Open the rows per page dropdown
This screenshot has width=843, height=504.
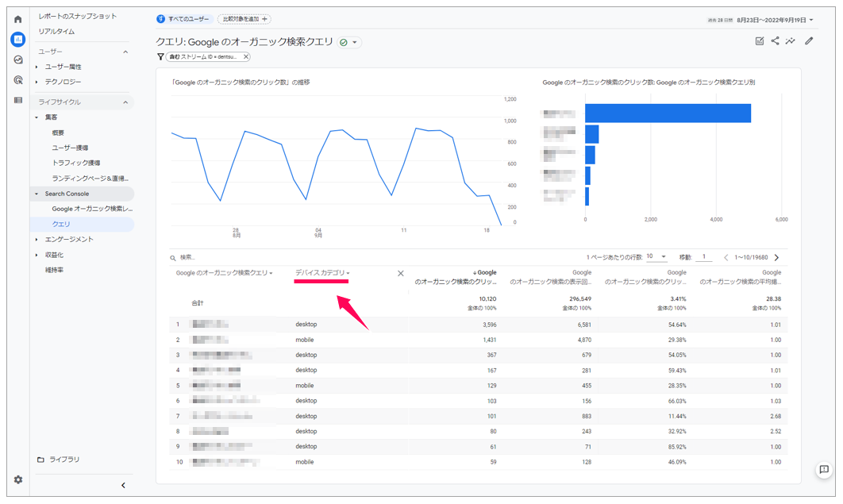656,257
